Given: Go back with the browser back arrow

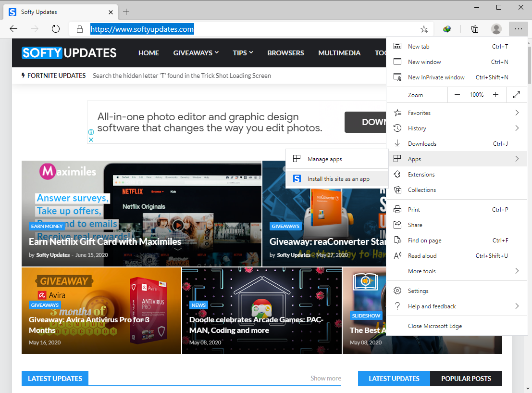Looking at the screenshot, I should click(13, 29).
